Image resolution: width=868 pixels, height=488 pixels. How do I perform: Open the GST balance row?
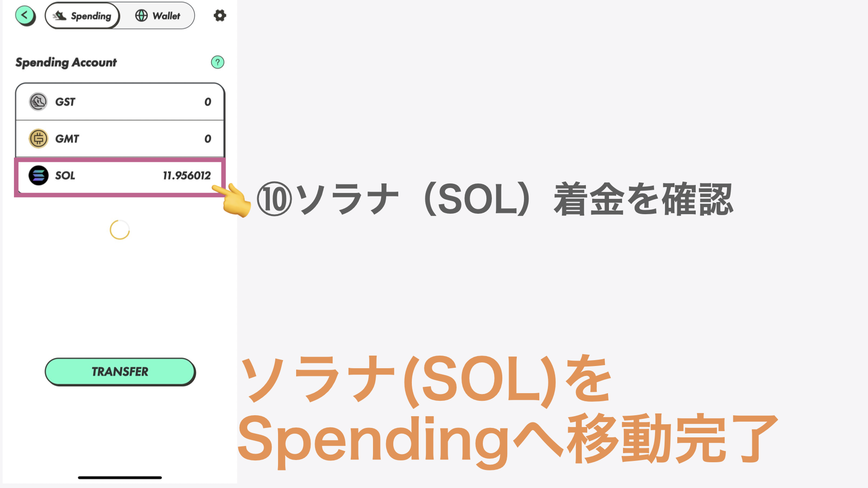tap(120, 102)
